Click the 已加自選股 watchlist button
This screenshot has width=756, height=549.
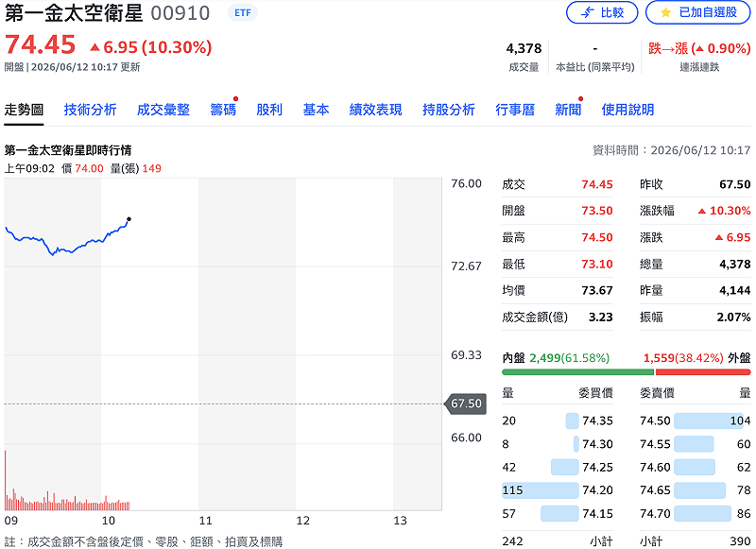click(698, 12)
